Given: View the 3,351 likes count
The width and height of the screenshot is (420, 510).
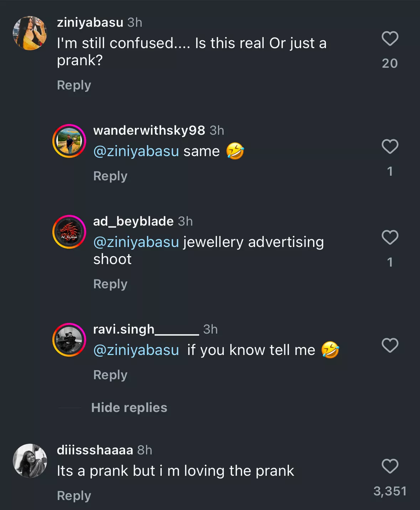Looking at the screenshot, I should (390, 491).
